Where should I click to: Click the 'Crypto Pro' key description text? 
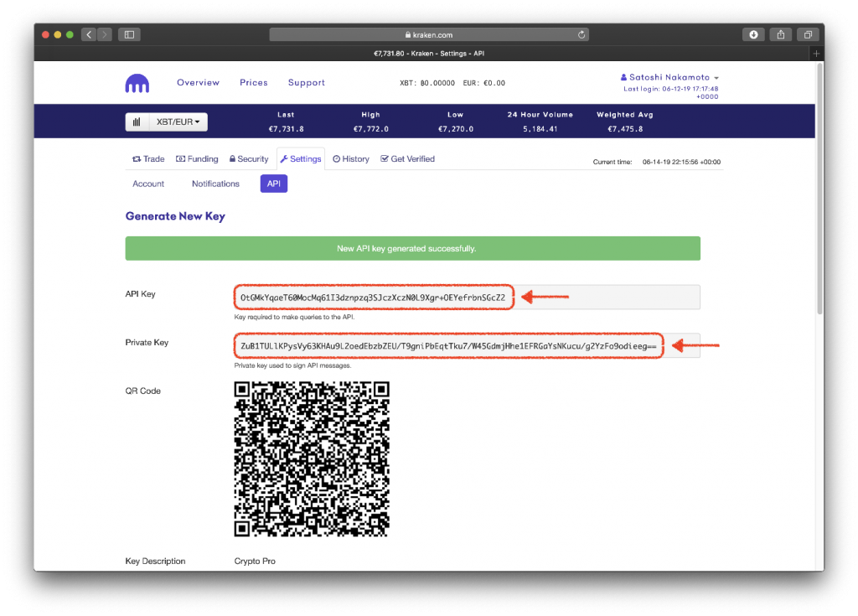[x=255, y=562]
